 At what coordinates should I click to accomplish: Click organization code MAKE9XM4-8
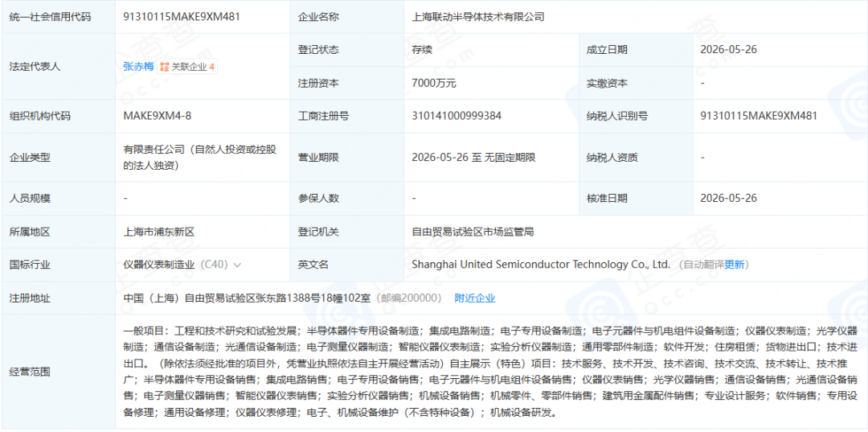click(x=158, y=116)
